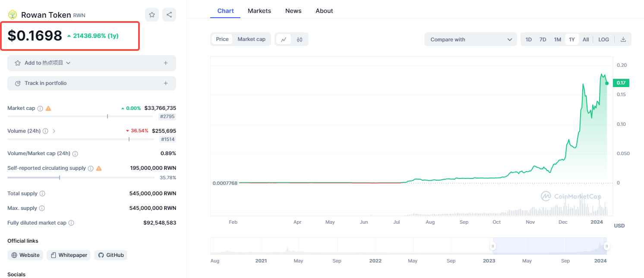Click the left handle of range slider
Viewport: 644px width, 278px height.
tap(492, 246)
